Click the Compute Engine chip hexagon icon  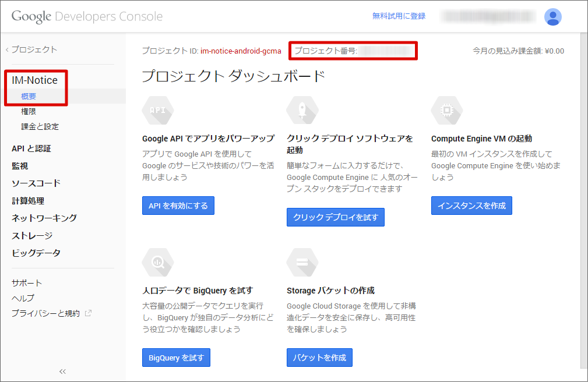tap(446, 110)
